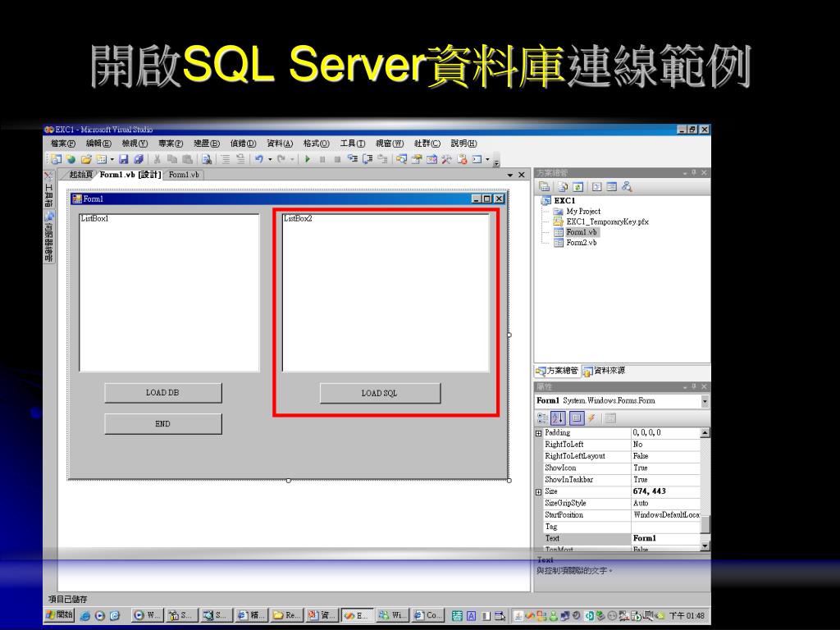
Task: Switch to the 起始頁 tab
Action: 81,175
